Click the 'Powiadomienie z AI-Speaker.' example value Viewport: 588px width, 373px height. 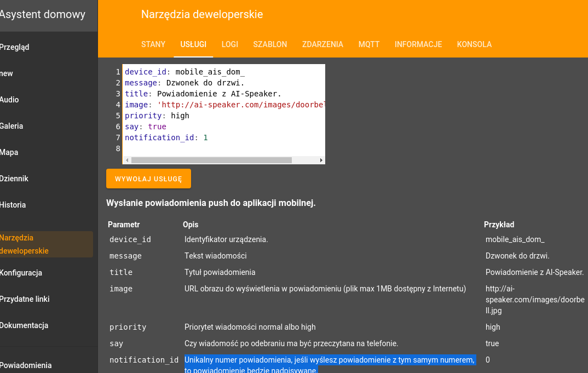click(x=535, y=272)
